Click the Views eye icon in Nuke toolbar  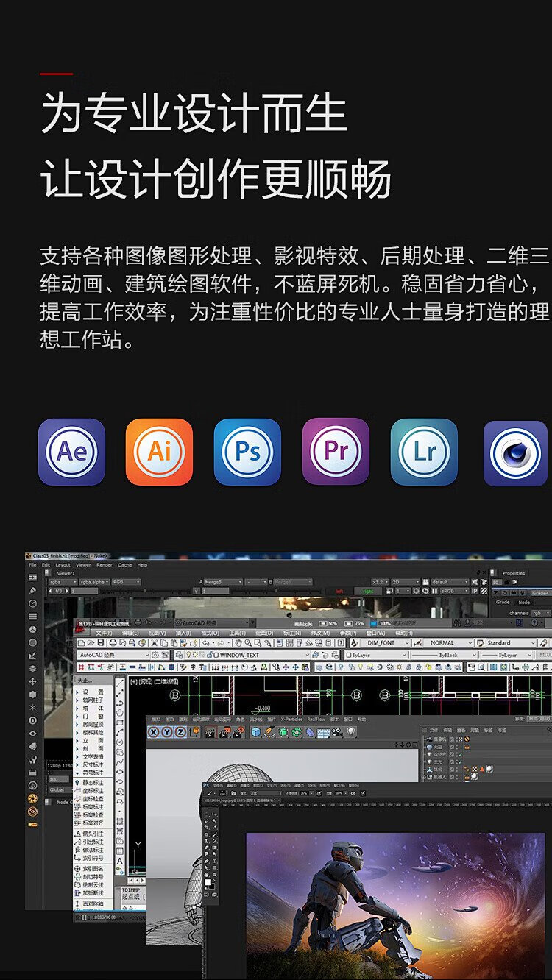click(x=32, y=734)
